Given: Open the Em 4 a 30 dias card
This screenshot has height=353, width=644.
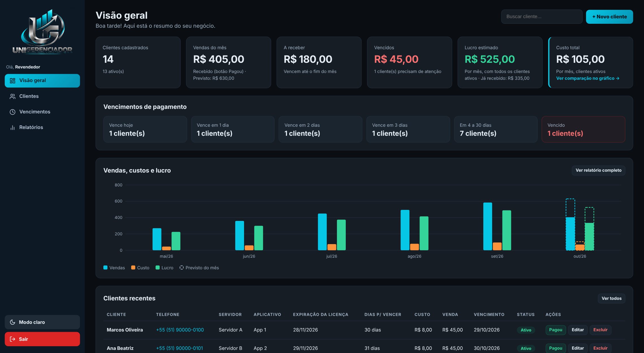Looking at the screenshot, I should pos(496,129).
